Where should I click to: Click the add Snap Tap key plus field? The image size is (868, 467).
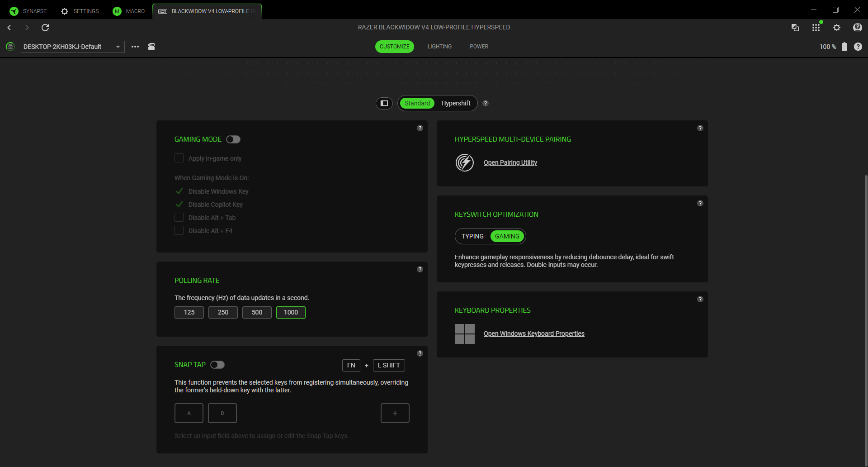[395, 413]
